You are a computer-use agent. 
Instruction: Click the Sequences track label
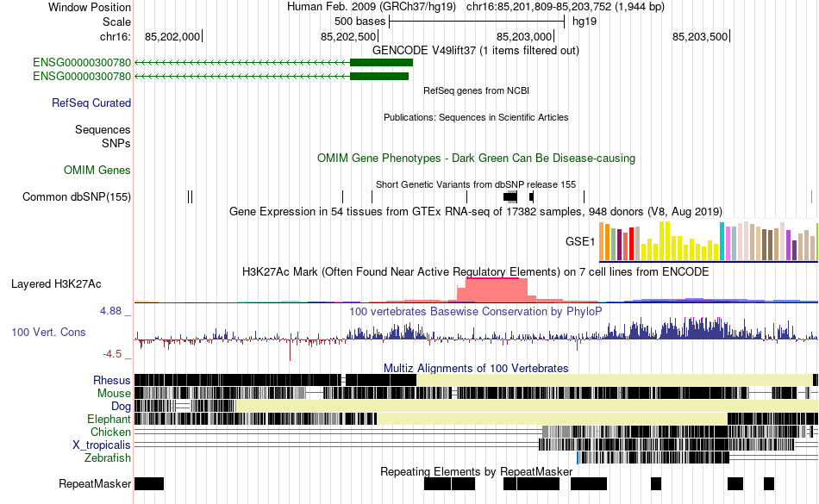coord(103,129)
